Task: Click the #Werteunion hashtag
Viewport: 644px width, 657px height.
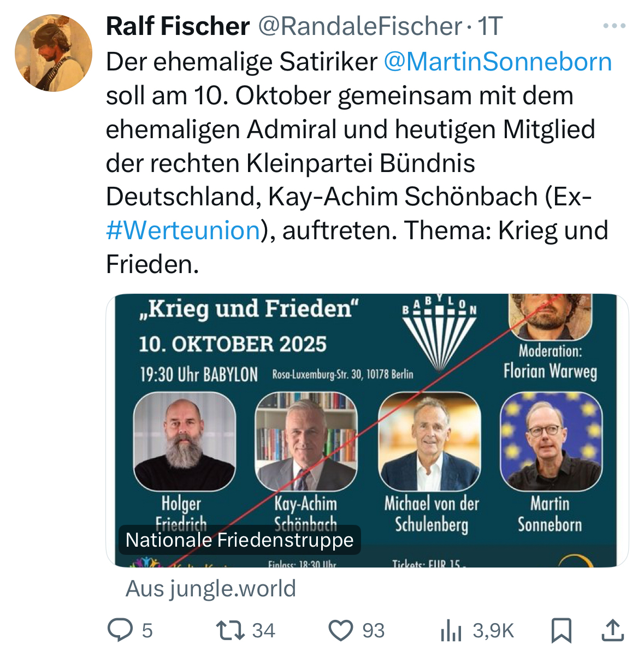Action: click(x=183, y=230)
